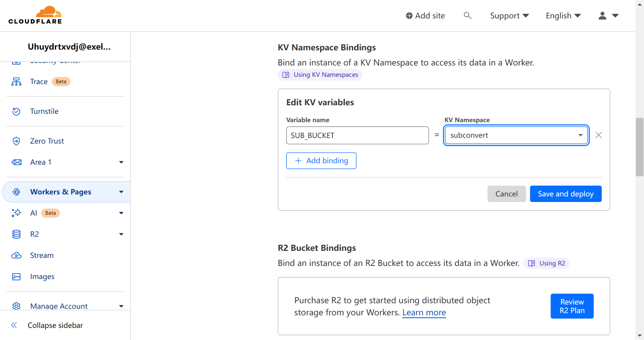
Task: Click the Collapse sidebar double-arrow icon
Action: coord(14,325)
